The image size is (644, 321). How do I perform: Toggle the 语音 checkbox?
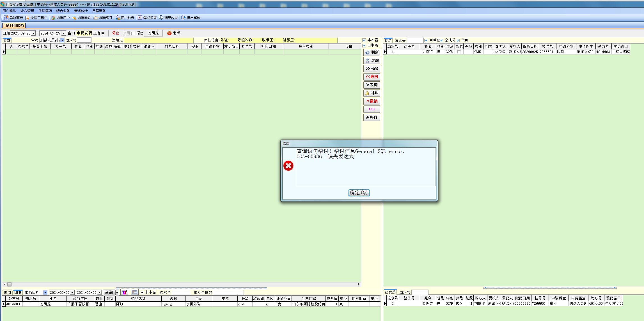133,33
